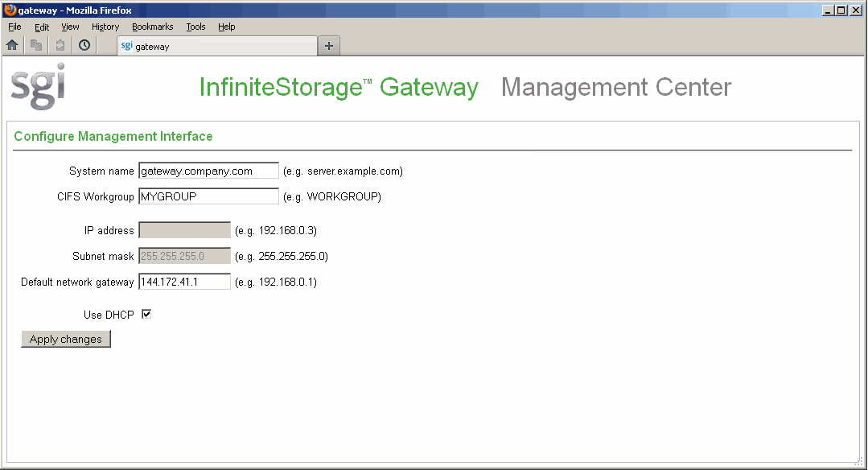The height and width of the screenshot is (470, 868).
Task: Open the View menu
Action: click(70, 27)
